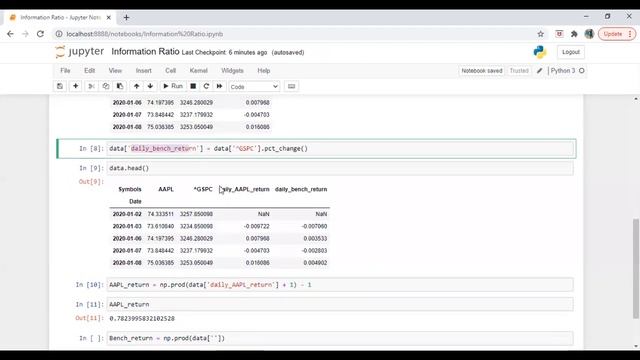Interrupt the kernel with the stop icon
640x360 pixels.
coord(193,86)
